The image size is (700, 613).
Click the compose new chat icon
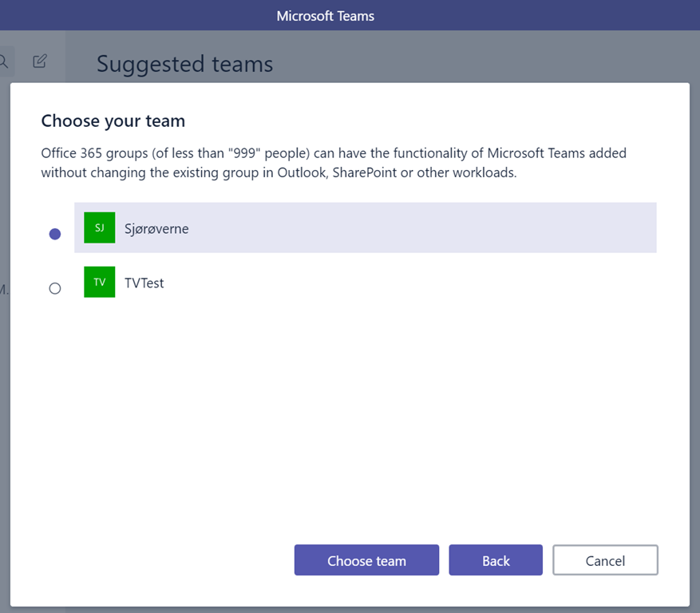click(x=40, y=61)
